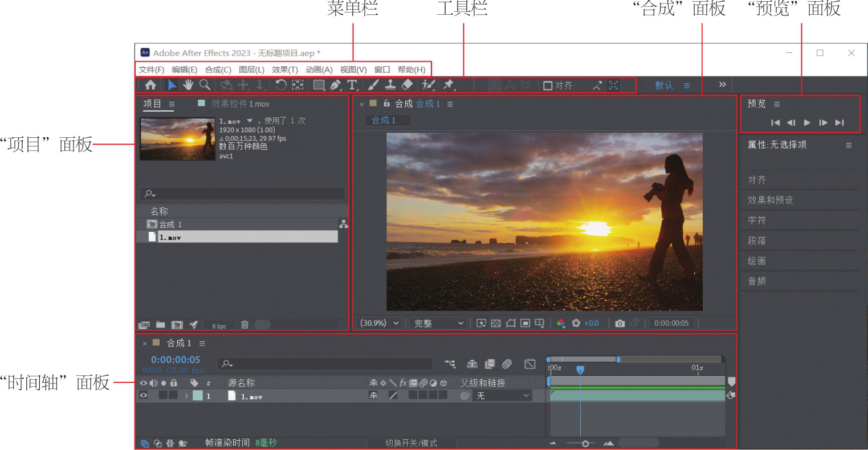868x450 pixels.
Task: Select the Pen tool in toolbar
Action: [x=335, y=85]
